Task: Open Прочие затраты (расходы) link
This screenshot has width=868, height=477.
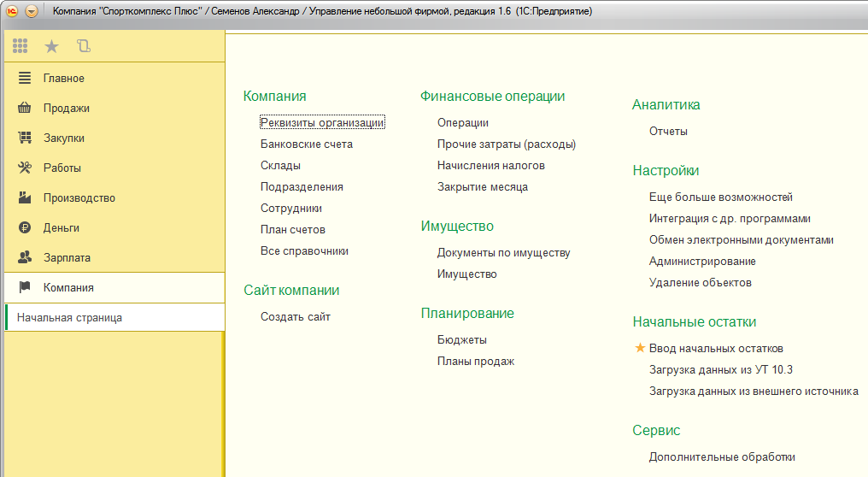Action: tap(507, 144)
